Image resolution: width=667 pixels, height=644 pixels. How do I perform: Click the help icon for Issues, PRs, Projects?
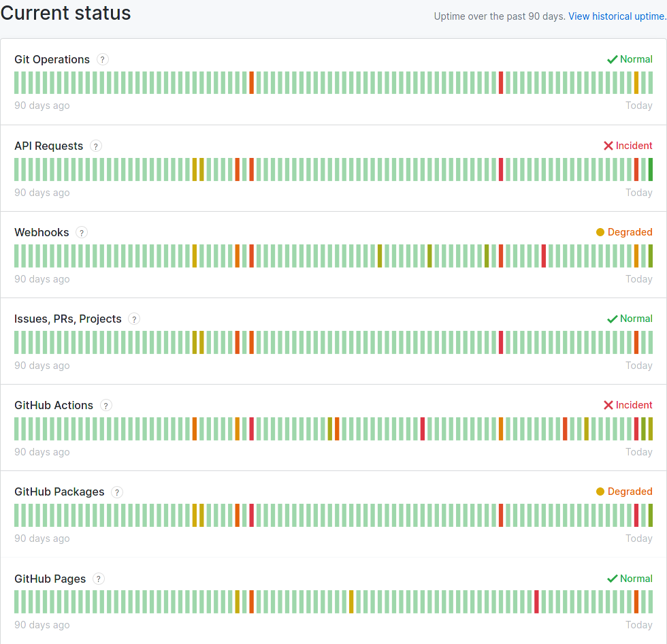point(134,319)
